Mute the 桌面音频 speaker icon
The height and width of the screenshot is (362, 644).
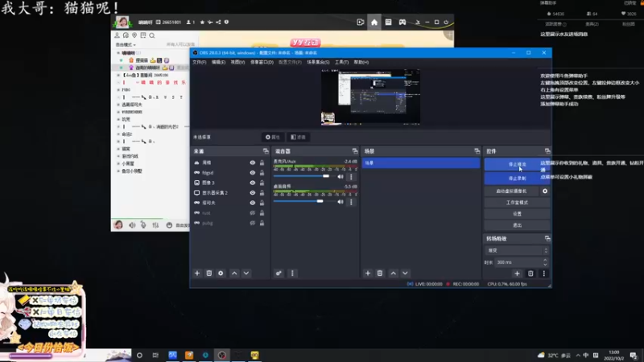(x=341, y=202)
